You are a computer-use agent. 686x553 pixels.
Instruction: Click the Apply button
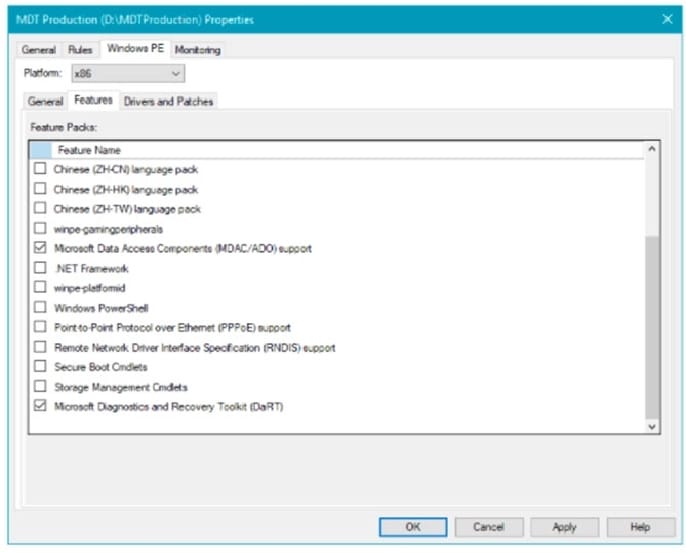click(x=564, y=527)
